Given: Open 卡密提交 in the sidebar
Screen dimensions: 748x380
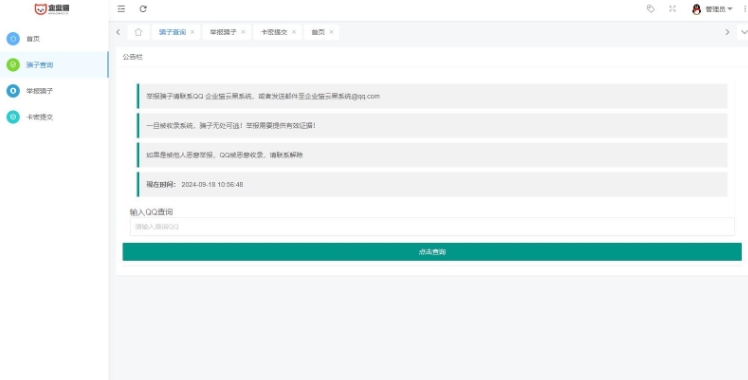Looking at the screenshot, I should tap(54, 117).
